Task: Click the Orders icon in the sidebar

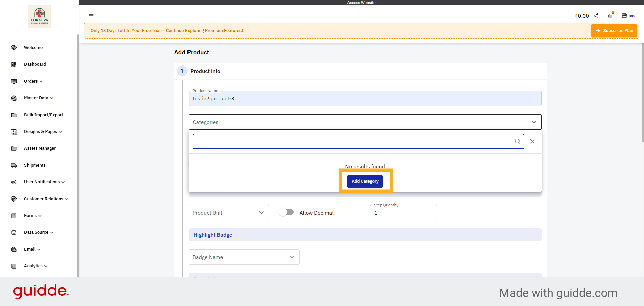Action: pos(14,81)
